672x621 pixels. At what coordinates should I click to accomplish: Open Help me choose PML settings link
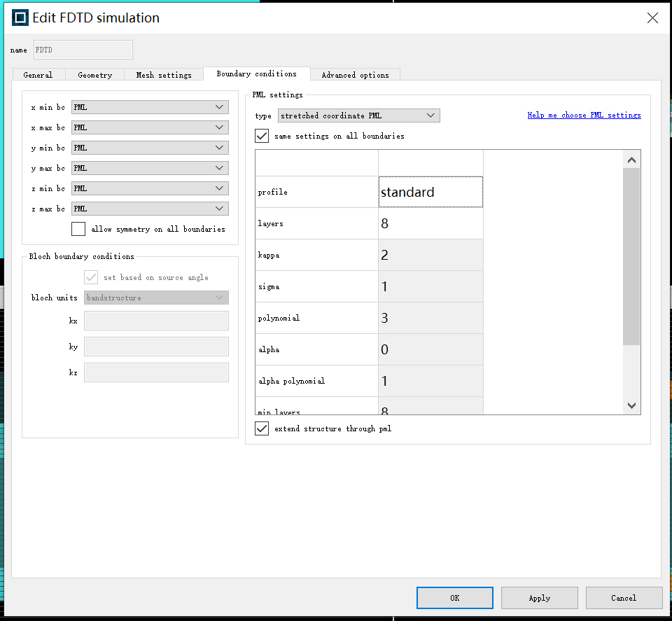[x=584, y=115]
